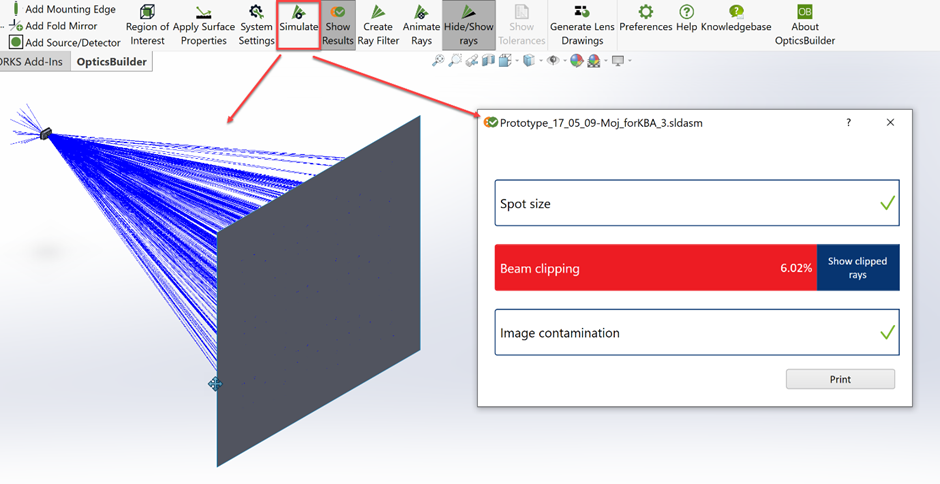Toggle Hide/Show rays
This screenshot has height=484, width=940.
click(x=469, y=25)
